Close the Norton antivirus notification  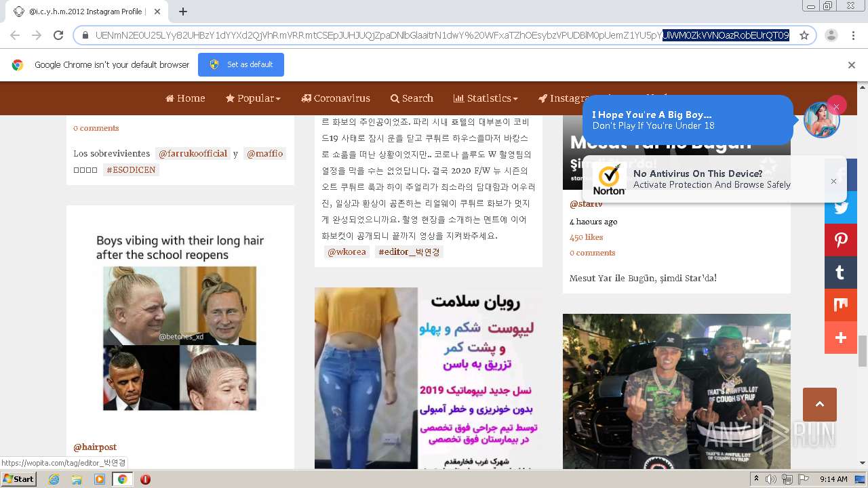pos(833,181)
